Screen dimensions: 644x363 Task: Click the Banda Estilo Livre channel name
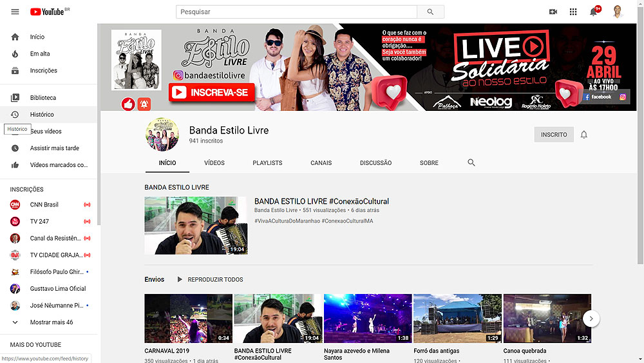pos(229,130)
